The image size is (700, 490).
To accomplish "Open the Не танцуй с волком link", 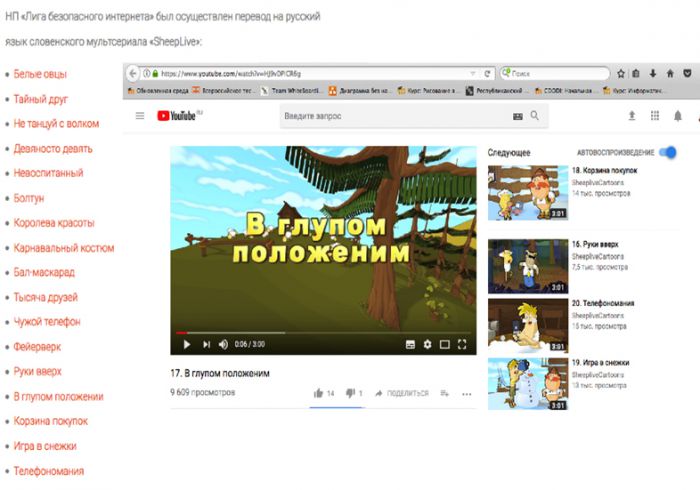I will [x=56, y=124].
